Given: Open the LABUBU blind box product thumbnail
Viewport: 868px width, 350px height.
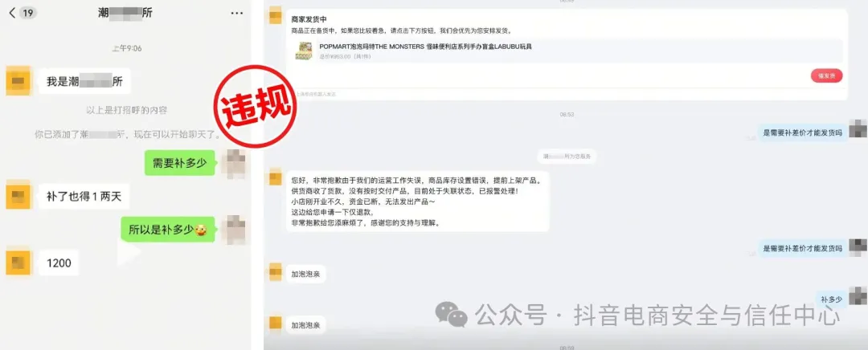Looking at the screenshot, I should click(x=304, y=51).
